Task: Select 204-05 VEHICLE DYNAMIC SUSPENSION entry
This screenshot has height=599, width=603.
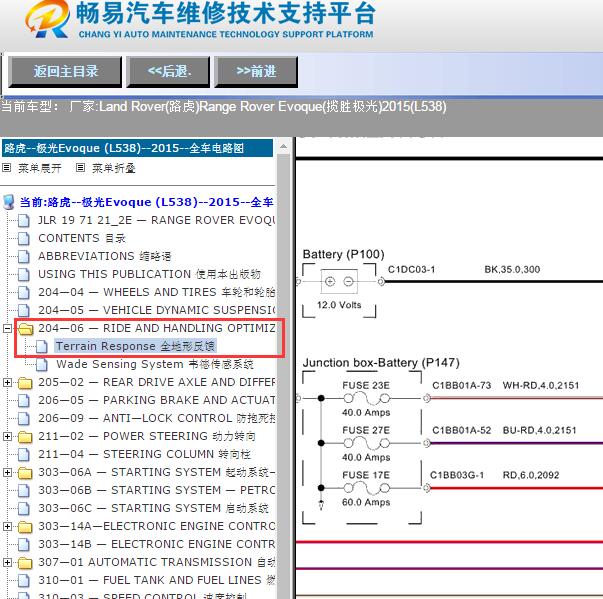Action: [157, 310]
